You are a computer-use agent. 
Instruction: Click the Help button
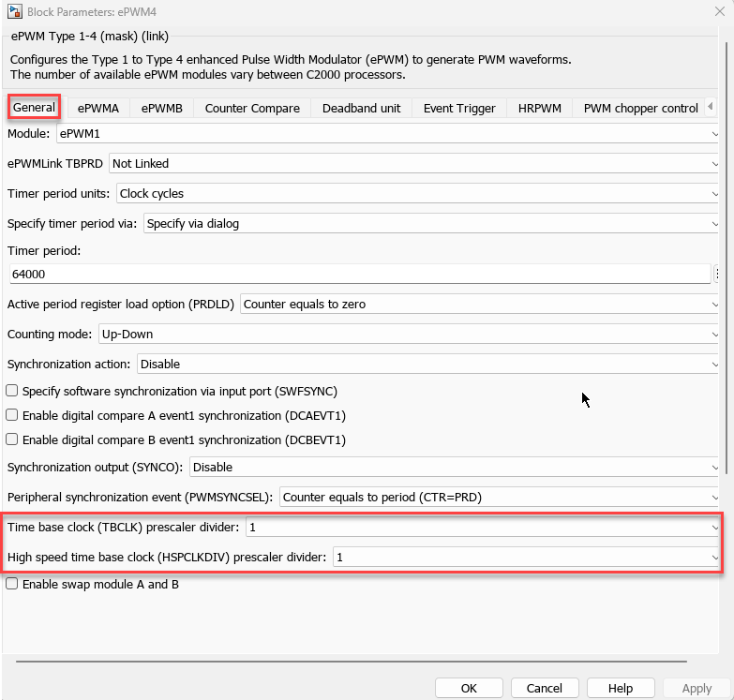tap(621, 688)
